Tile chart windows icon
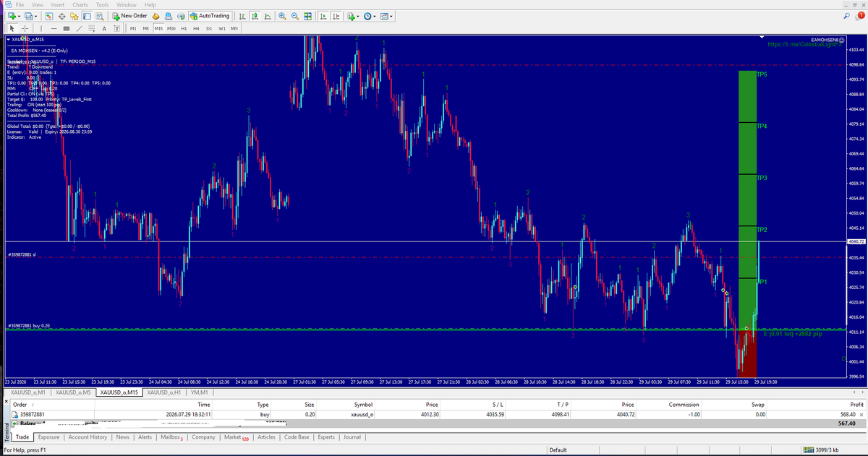868x456 pixels. [308, 16]
